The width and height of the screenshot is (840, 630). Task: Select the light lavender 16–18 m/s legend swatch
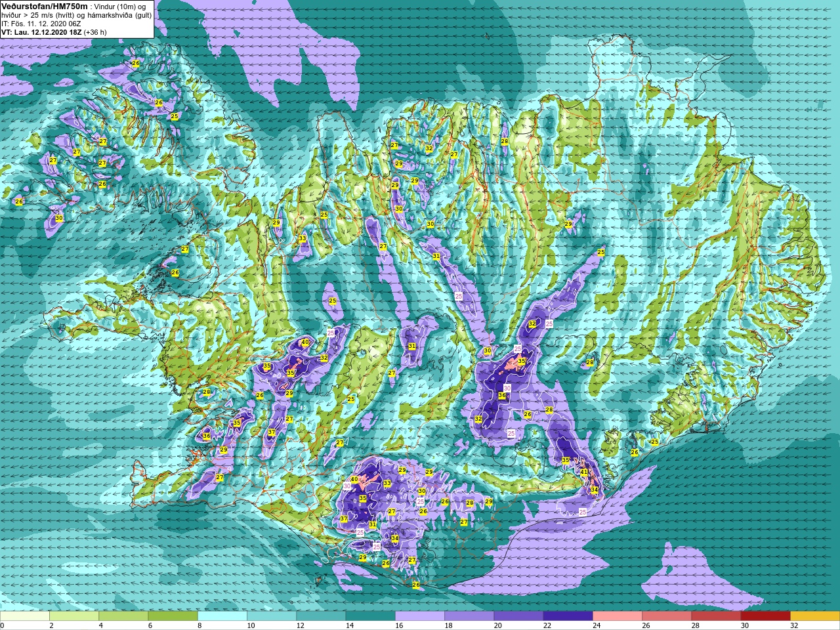(420, 616)
